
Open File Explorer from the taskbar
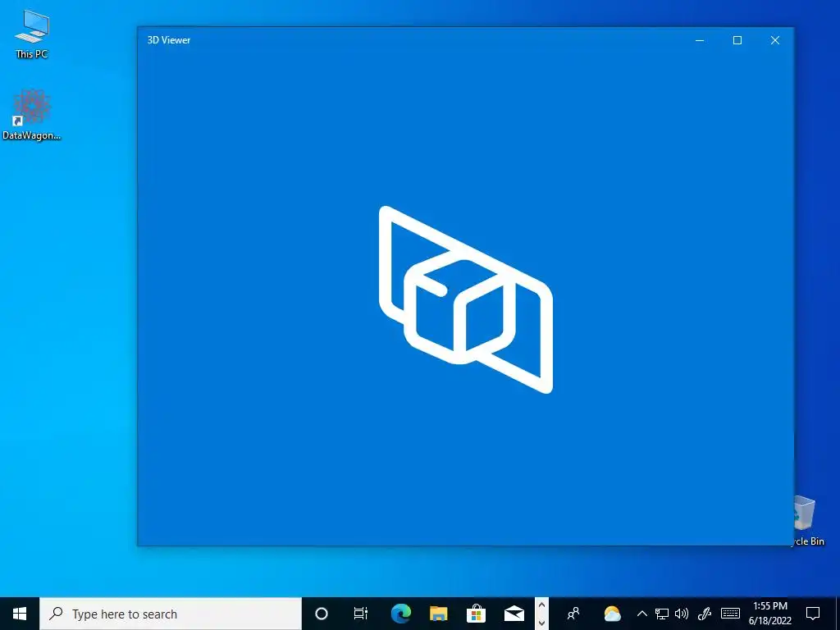pyautogui.click(x=438, y=614)
